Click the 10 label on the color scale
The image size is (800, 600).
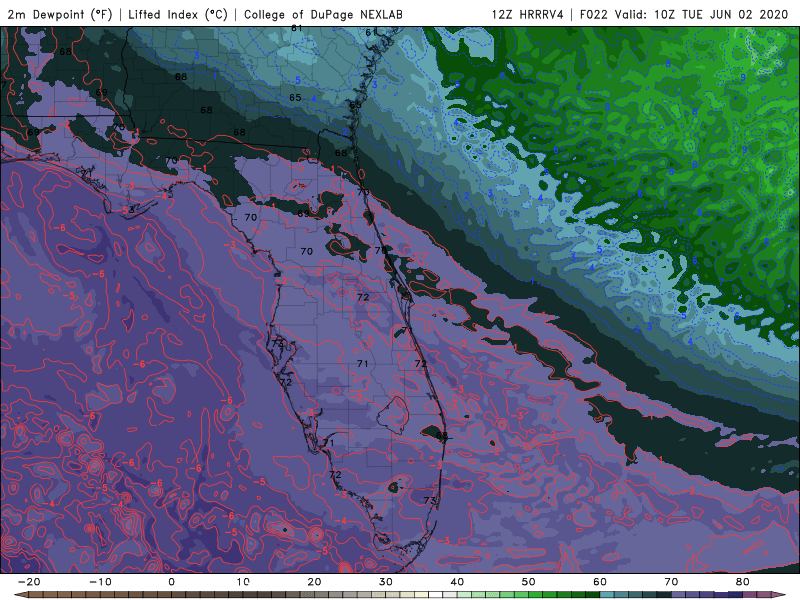coord(243,582)
